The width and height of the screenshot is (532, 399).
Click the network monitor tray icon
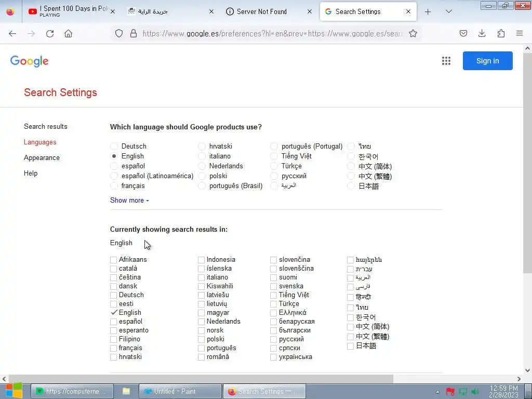tap(463, 392)
